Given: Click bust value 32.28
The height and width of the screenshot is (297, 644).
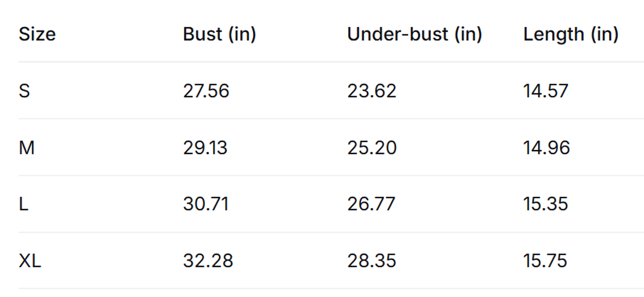Looking at the screenshot, I should coord(208,261).
